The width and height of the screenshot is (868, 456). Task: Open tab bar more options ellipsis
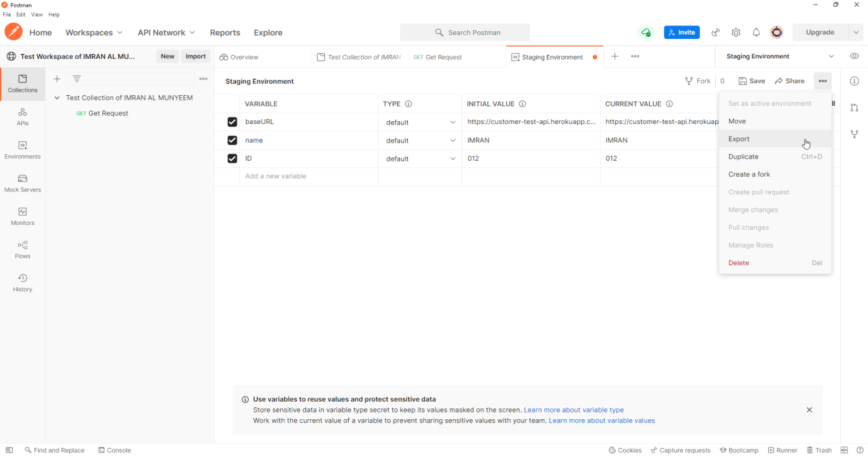[635, 57]
